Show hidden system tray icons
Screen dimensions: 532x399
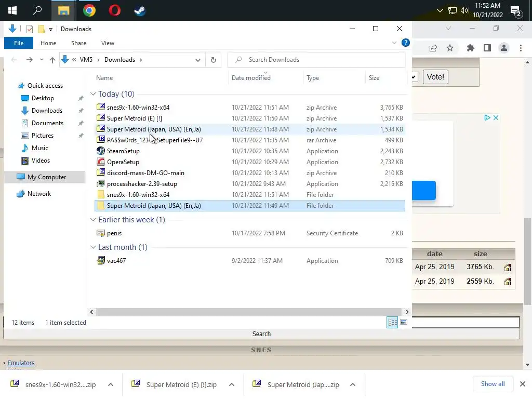tap(440, 10)
